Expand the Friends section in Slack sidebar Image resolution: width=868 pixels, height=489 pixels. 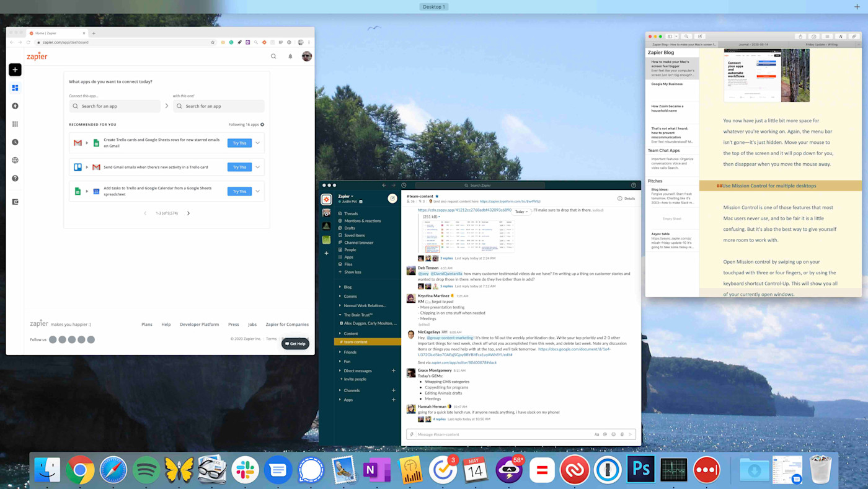[340, 352]
